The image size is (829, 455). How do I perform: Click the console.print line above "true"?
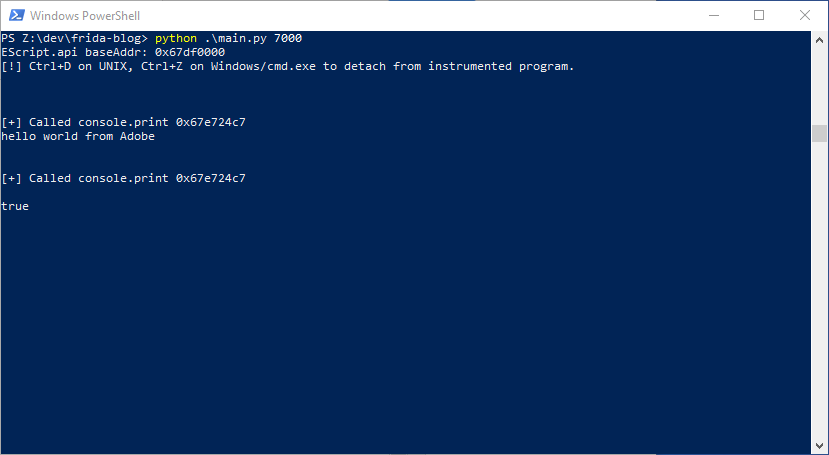click(x=124, y=178)
